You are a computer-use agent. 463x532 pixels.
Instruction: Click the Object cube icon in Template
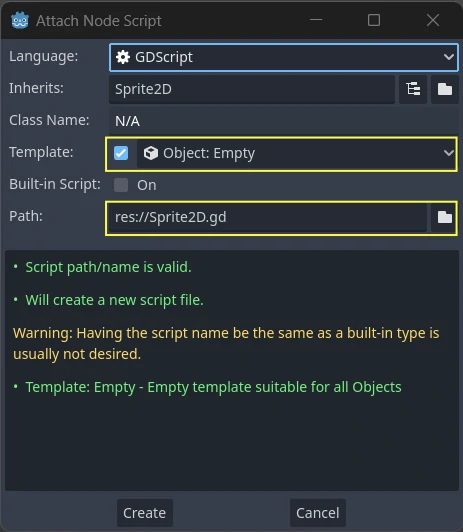pos(151,153)
